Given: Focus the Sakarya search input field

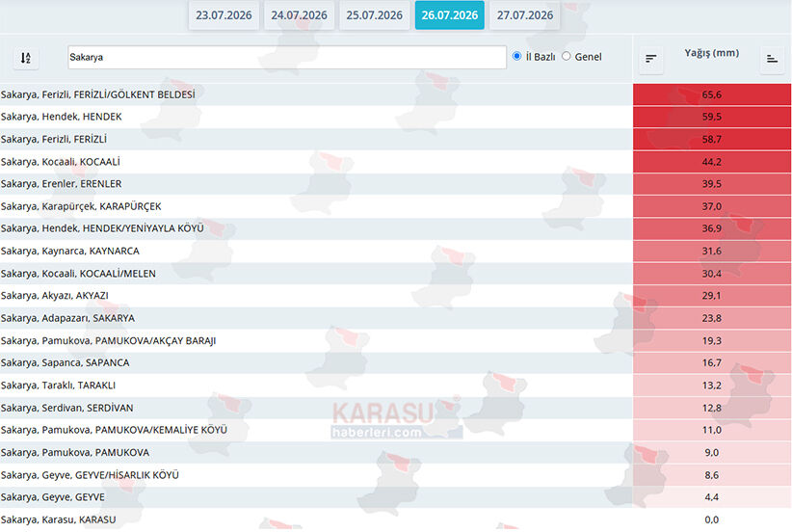Looking at the screenshot, I should (287, 57).
